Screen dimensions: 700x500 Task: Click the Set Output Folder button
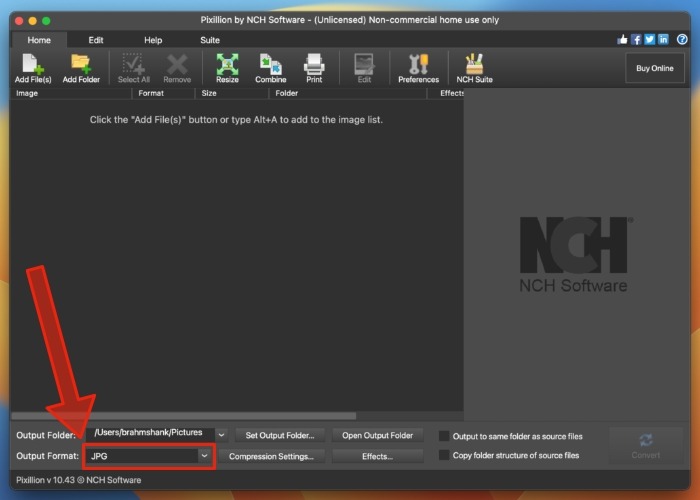coord(280,435)
